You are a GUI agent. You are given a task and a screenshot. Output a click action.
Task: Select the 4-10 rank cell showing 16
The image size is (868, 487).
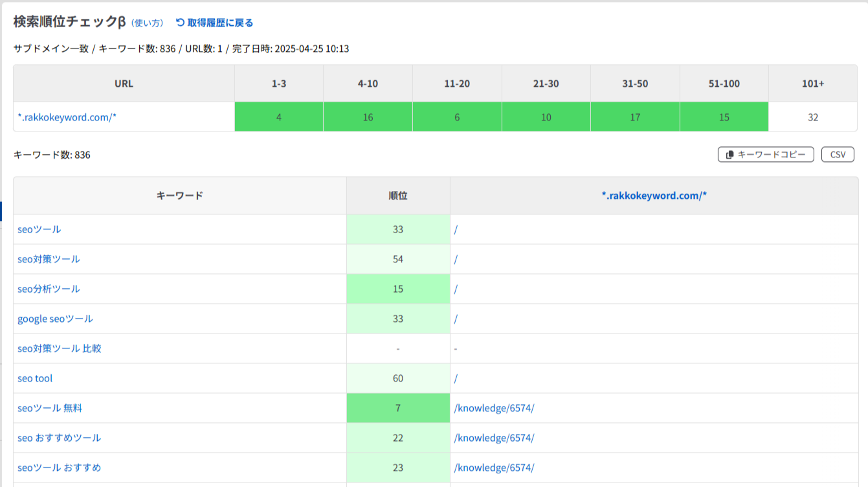click(368, 117)
